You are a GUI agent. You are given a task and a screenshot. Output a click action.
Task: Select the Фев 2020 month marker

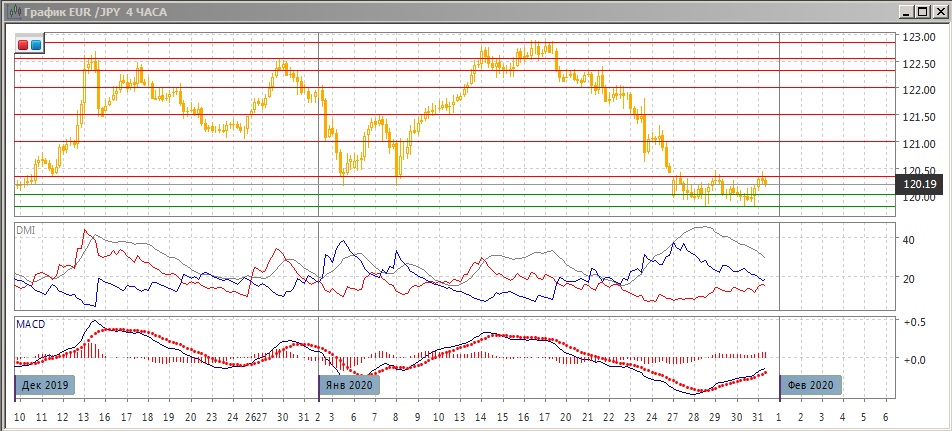coord(809,385)
